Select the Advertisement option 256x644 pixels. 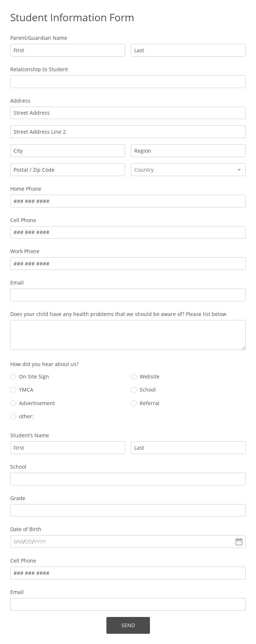click(x=13, y=403)
